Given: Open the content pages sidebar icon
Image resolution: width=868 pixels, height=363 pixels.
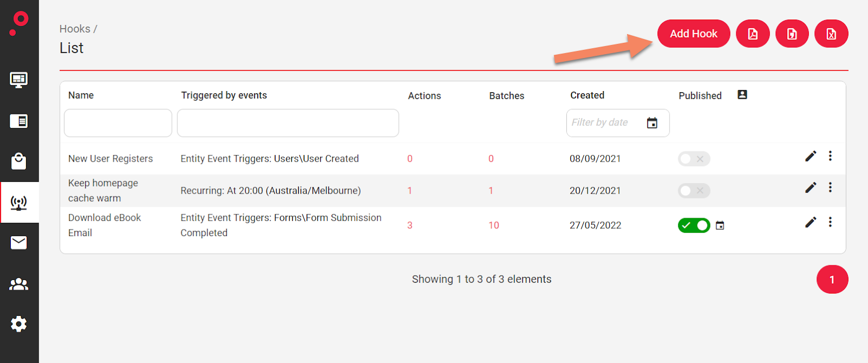Looking at the screenshot, I should tap(19, 121).
